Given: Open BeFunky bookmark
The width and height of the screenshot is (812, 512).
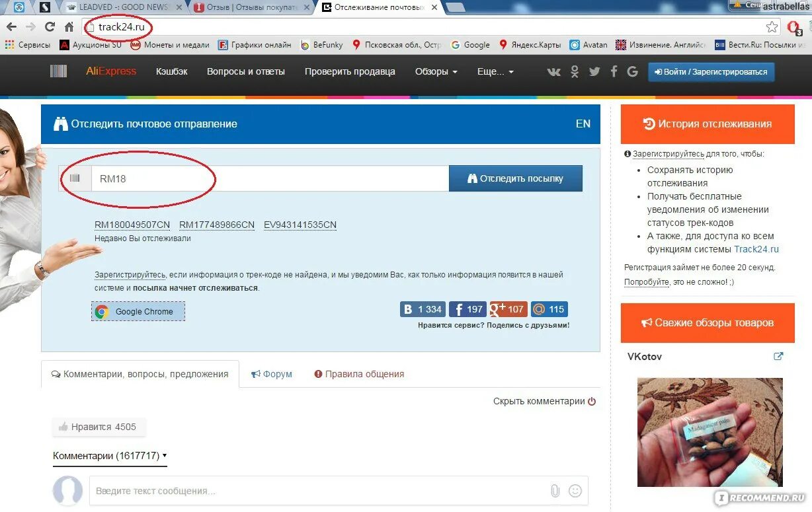Looking at the screenshot, I should point(322,45).
